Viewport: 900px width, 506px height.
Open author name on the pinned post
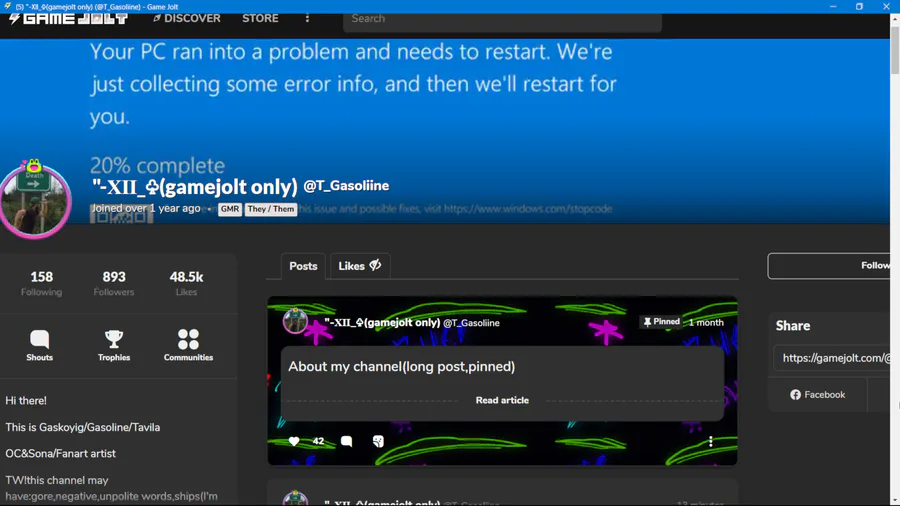382,322
